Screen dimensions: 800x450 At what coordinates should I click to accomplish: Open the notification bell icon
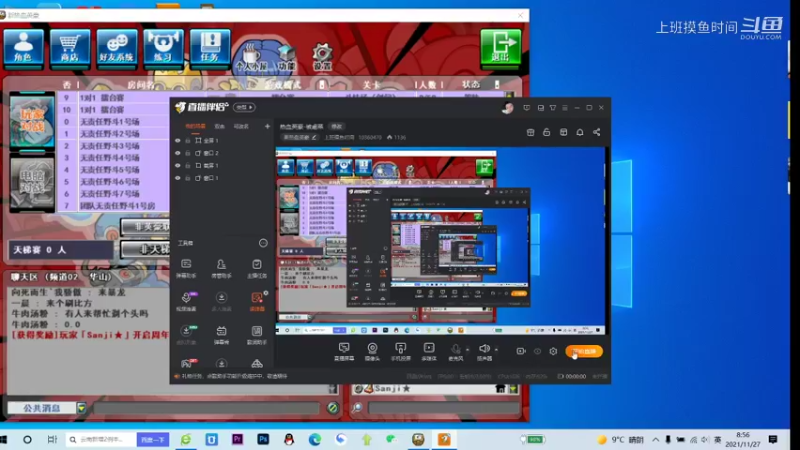pyautogui.click(x=580, y=132)
